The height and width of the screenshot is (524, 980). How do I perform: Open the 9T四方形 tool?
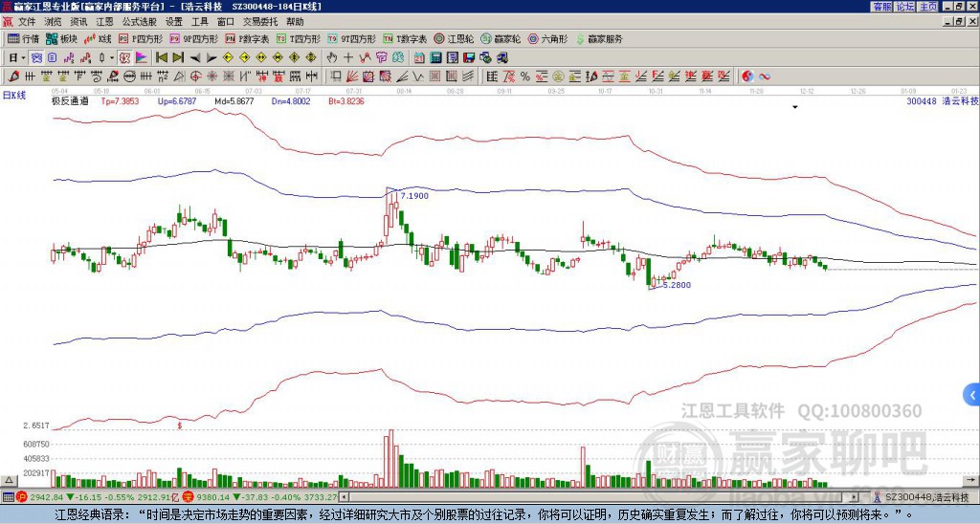(x=351, y=38)
